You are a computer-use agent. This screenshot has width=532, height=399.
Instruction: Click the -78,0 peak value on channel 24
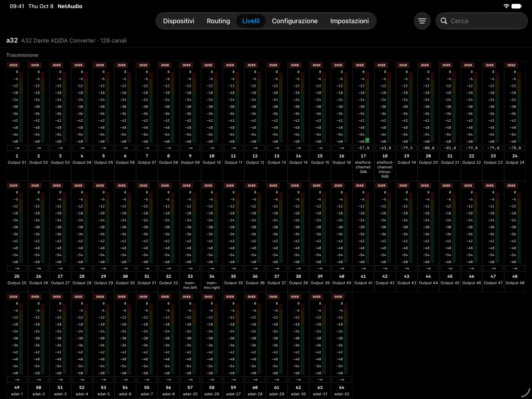[515, 148]
